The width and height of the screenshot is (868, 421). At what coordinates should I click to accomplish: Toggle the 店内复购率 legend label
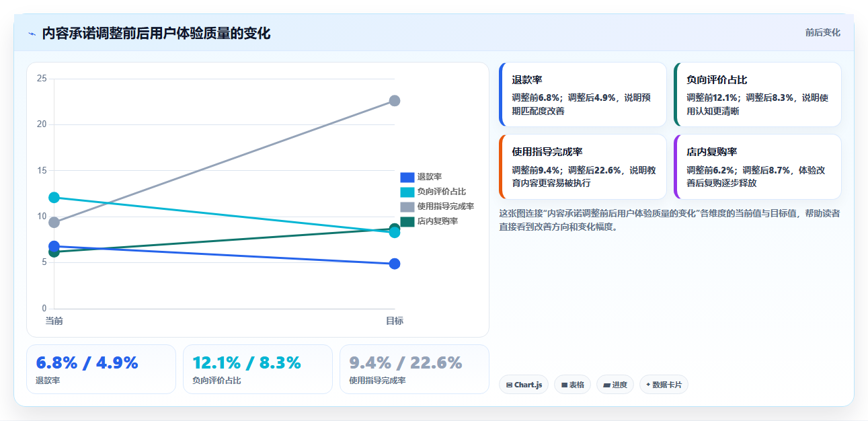pyautogui.click(x=437, y=221)
